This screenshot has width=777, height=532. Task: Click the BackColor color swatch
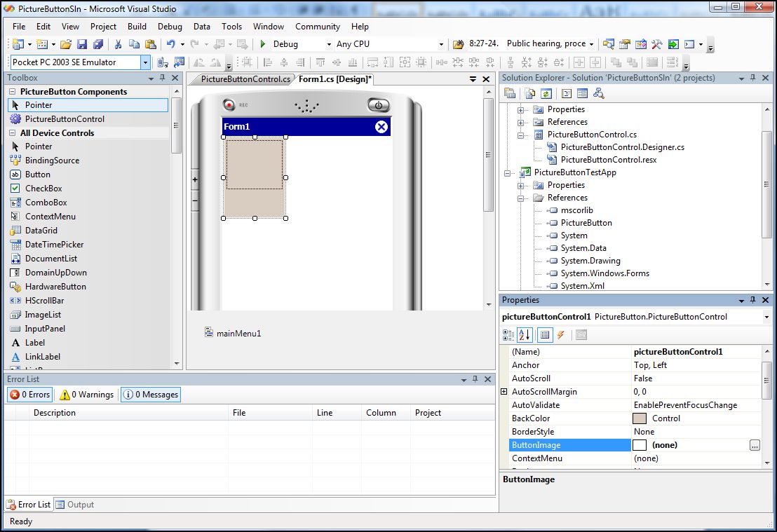pyautogui.click(x=640, y=418)
